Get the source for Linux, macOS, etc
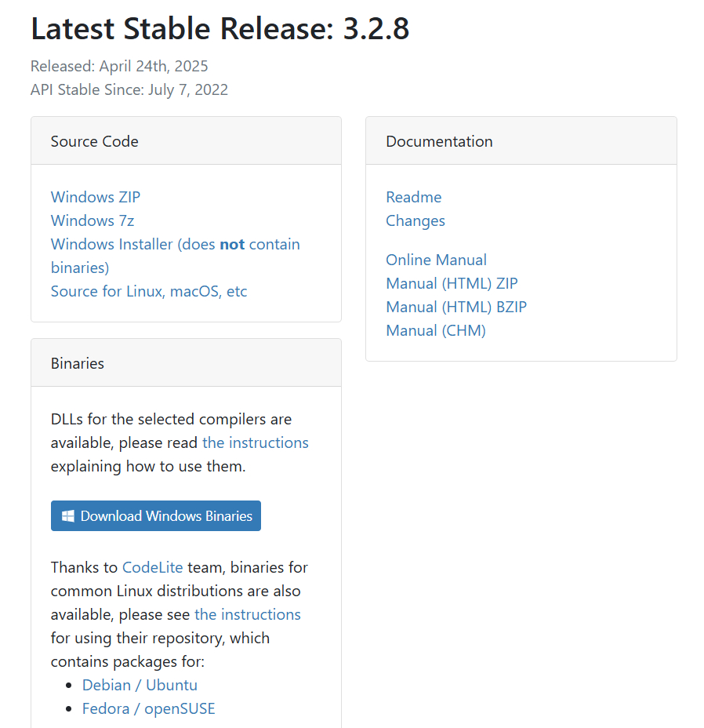Viewport: 704px width, 728px height. tap(148, 291)
